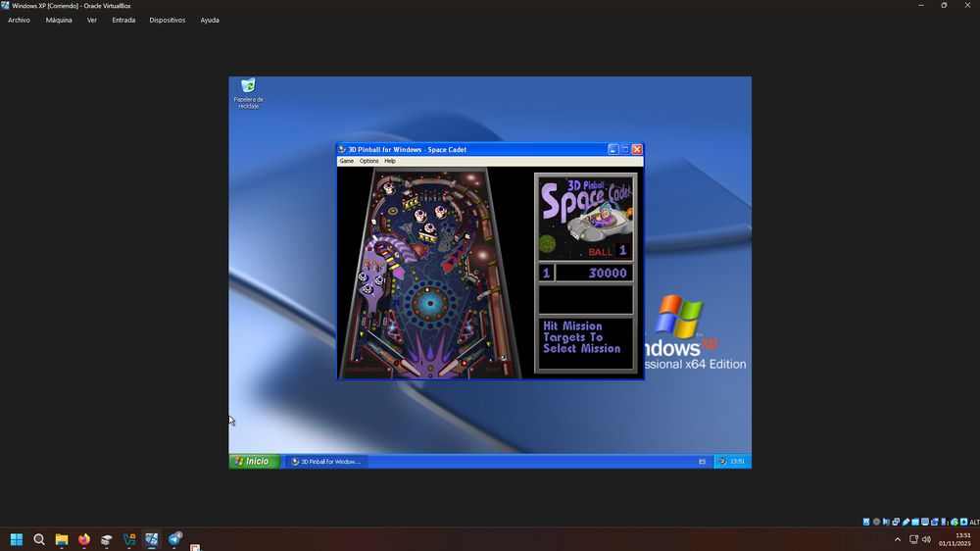Viewport: 980px width, 551px height.
Task: Select the running VM taskbar icon
Action: pos(151,539)
